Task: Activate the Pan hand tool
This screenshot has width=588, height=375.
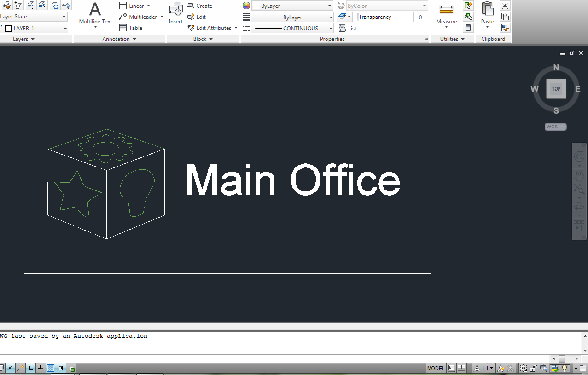Action: pos(579,175)
